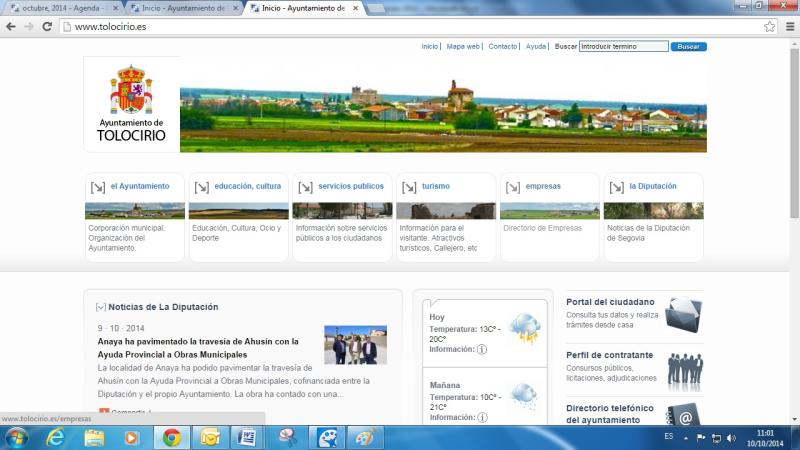The image size is (800, 450).
Task: Click the Anaya ha pavimentado news headline
Action: point(198,347)
